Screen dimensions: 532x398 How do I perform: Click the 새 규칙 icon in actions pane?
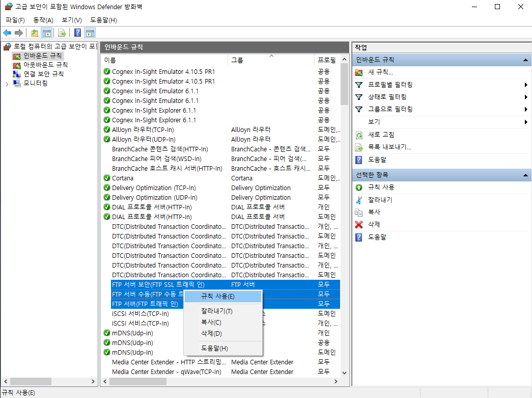(x=359, y=72)
